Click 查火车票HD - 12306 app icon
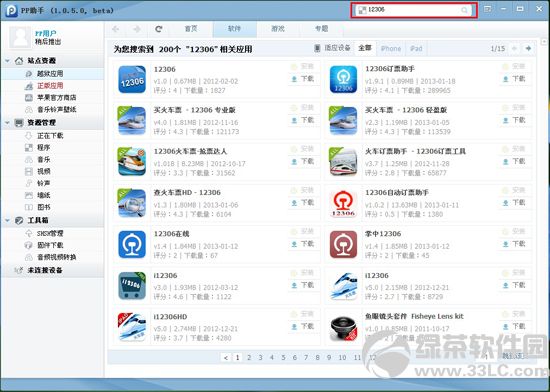Screen dimensions: 550x392 coord(132,203)
